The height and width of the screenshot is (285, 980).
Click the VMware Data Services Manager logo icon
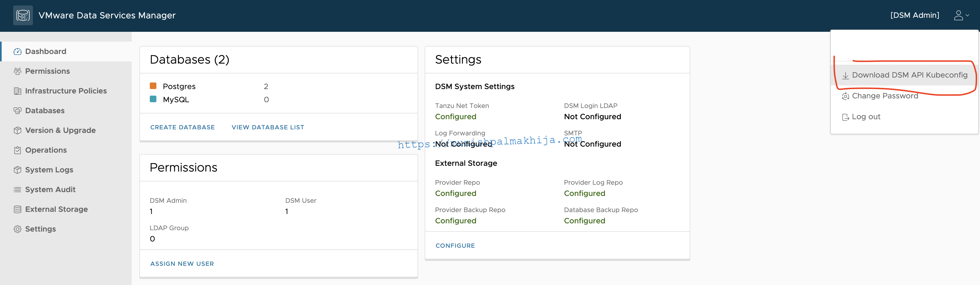(23, 15)
